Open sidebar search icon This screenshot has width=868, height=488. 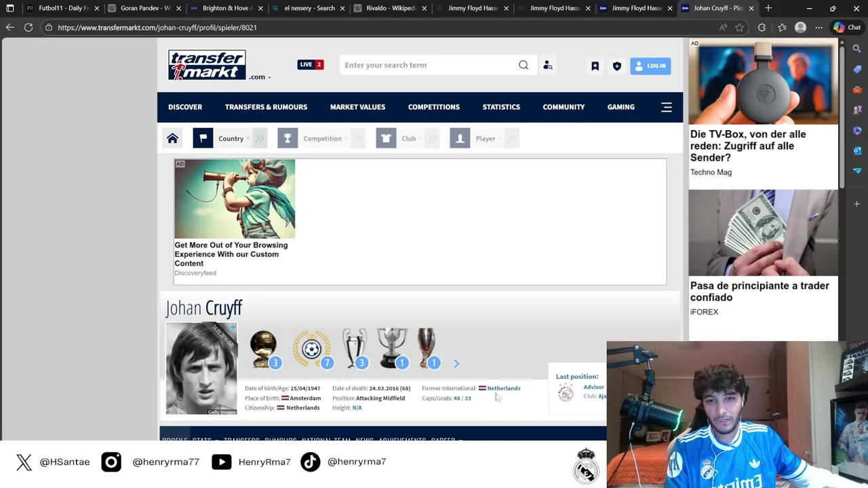click(x=857, y=49)
